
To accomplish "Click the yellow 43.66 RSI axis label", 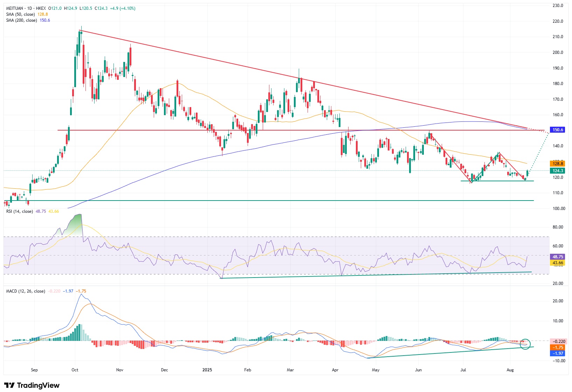I will coord(558,263).
